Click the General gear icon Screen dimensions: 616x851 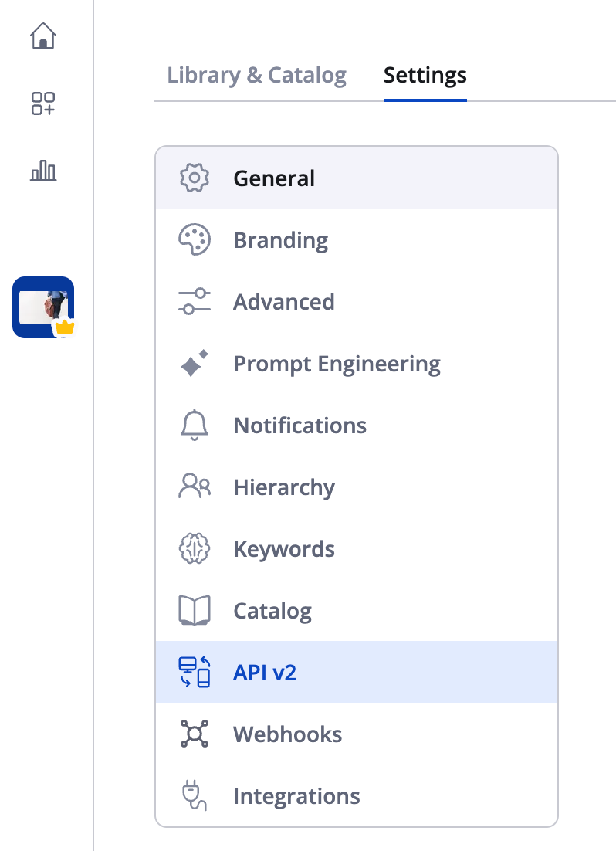point(194,178)
